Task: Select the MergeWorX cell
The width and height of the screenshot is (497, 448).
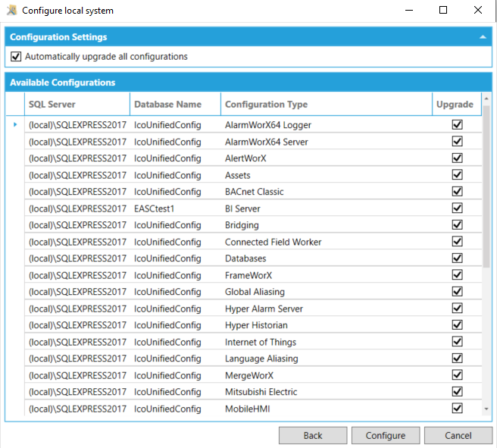Action: pos(327,375)
